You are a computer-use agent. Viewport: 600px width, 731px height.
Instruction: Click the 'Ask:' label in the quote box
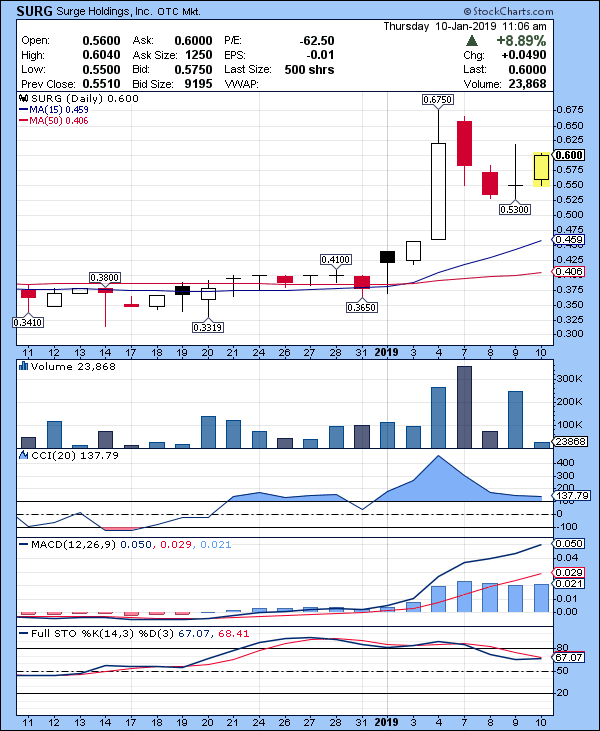pyautogui.click(x=143, y=41)
